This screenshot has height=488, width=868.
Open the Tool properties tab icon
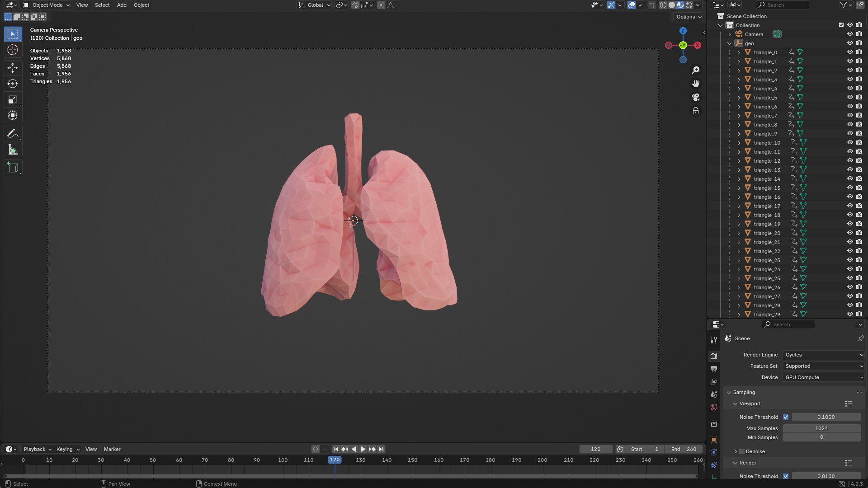pyautogui.click(x=714, y=340)
